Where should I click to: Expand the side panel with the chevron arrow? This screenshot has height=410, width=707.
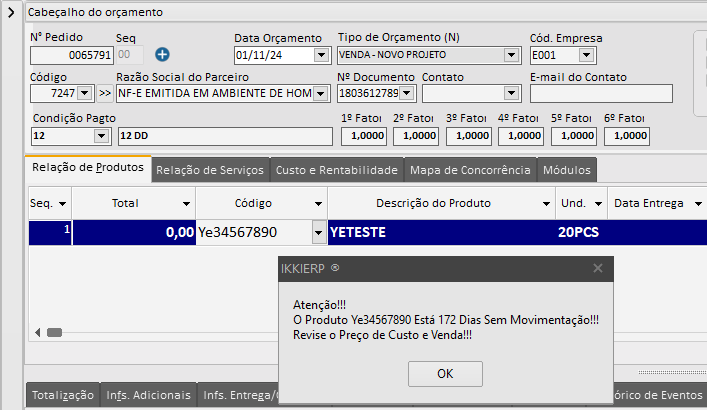tap(11, 12)
